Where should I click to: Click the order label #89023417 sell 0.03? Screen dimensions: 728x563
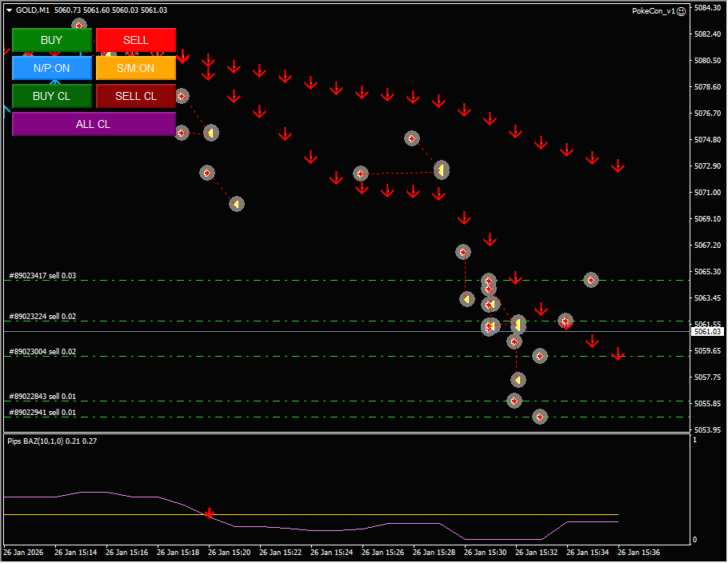pos(42,276)
